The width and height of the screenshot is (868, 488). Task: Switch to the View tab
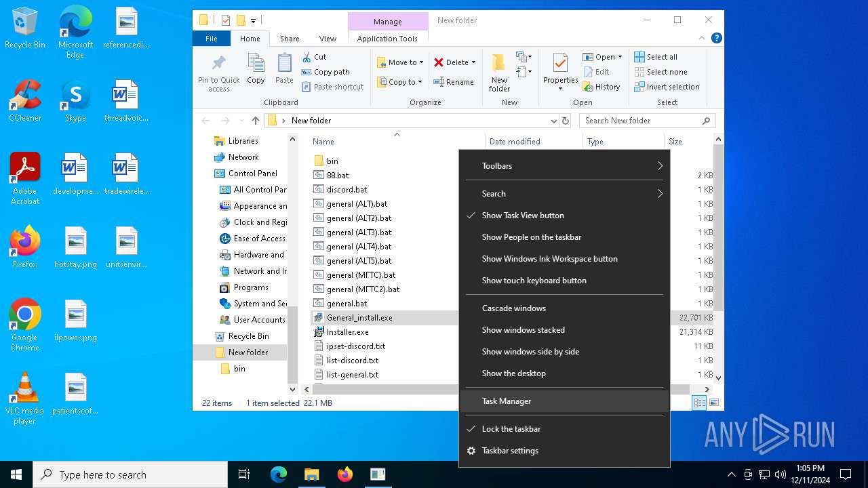[x=328, y=39]
